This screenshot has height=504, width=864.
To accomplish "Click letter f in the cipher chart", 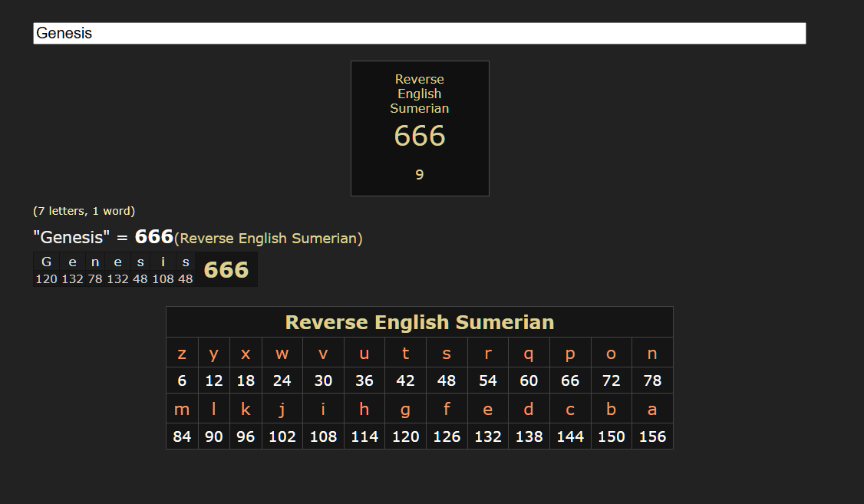I will [447, 409].
